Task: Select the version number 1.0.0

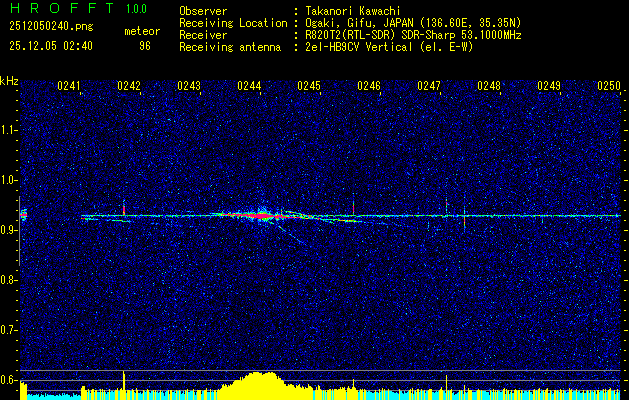Action: coord(136,9)
